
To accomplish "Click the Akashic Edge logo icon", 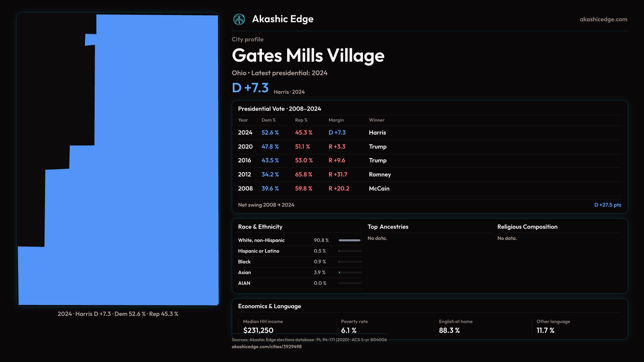I will 239,19.
